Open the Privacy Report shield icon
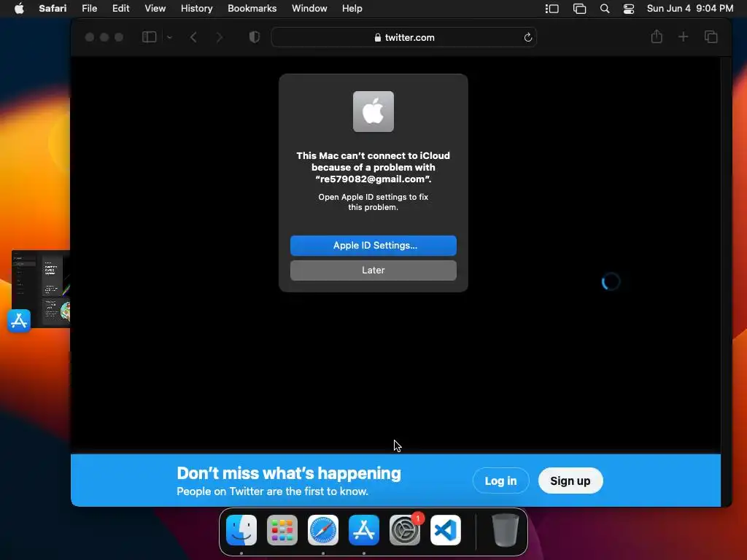The image size is (747, 560). click(x=255, y=36)
